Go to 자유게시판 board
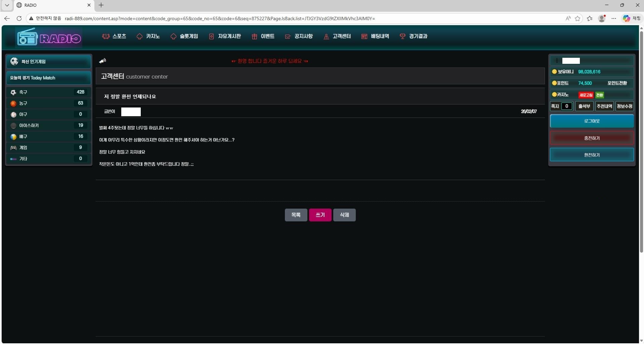This screenshot has height=345, width=644. pos(225,36)
